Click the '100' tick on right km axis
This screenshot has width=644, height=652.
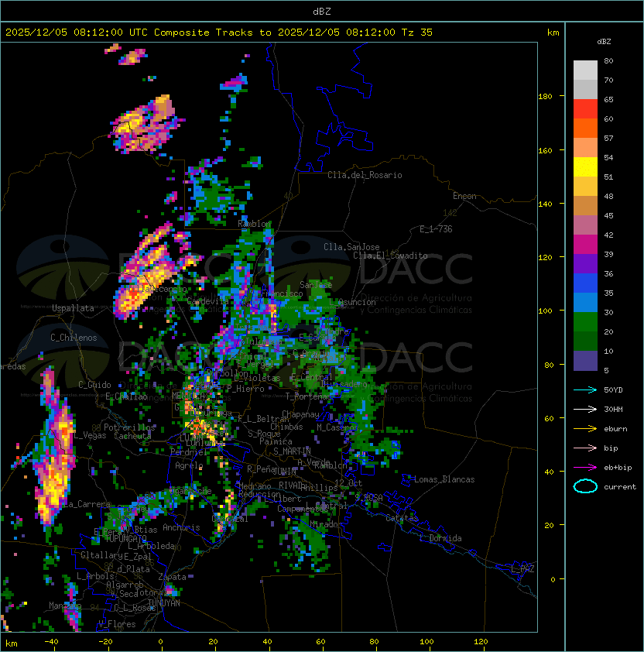[545, 311]
